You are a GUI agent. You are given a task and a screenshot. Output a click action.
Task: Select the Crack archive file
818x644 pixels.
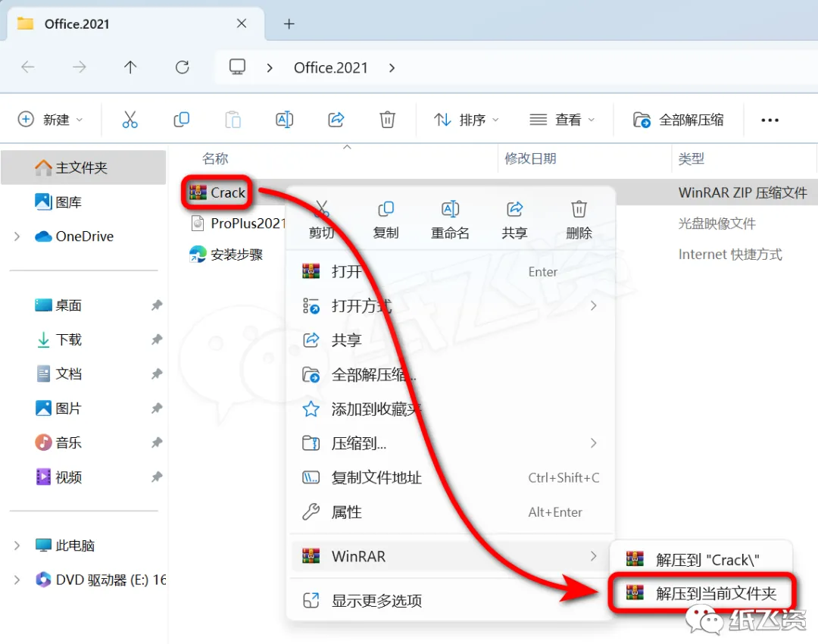[217, 192]
